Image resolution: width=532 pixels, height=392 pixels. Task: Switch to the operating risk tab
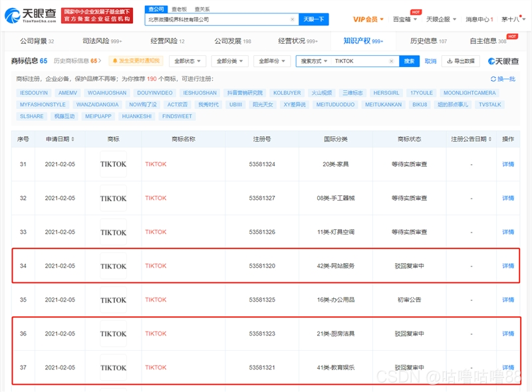[x=168, y=41]
